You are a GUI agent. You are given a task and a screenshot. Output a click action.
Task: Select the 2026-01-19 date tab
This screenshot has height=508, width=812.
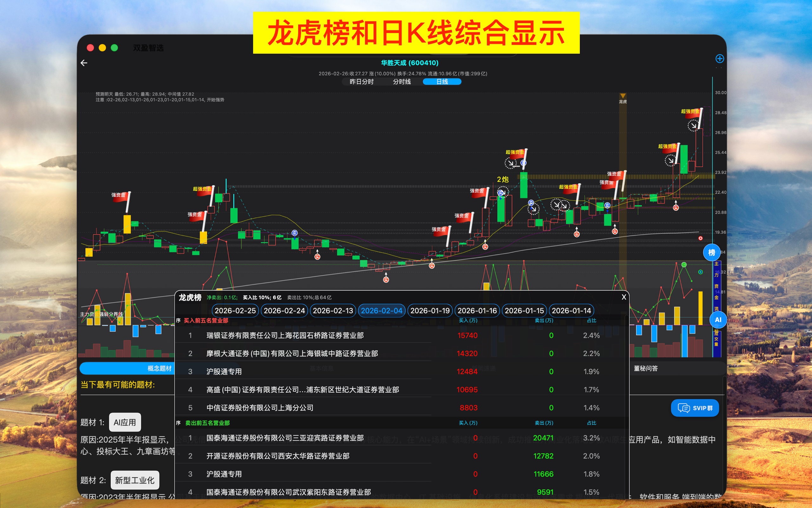(430, 311)
